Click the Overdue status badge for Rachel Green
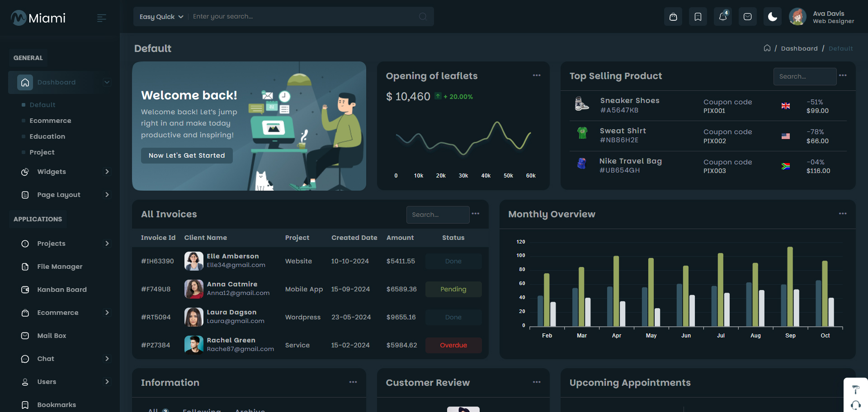Image resolution: width=868 pixels, height=412 pixels. tap(453, 345)
